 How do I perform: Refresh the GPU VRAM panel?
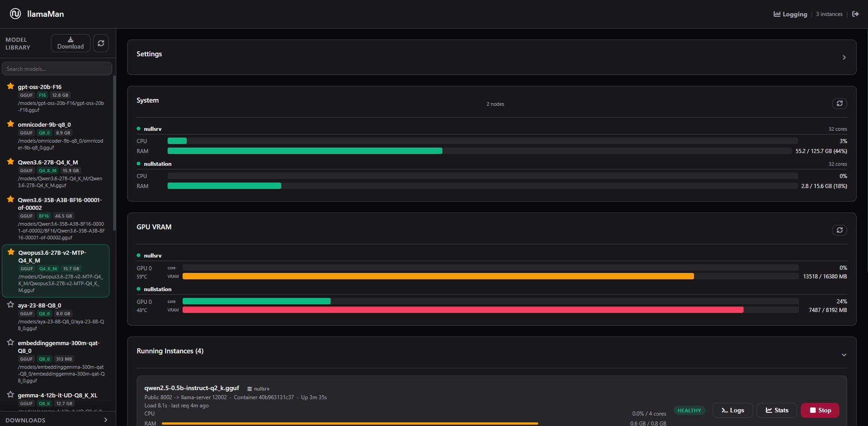(839, 230)
